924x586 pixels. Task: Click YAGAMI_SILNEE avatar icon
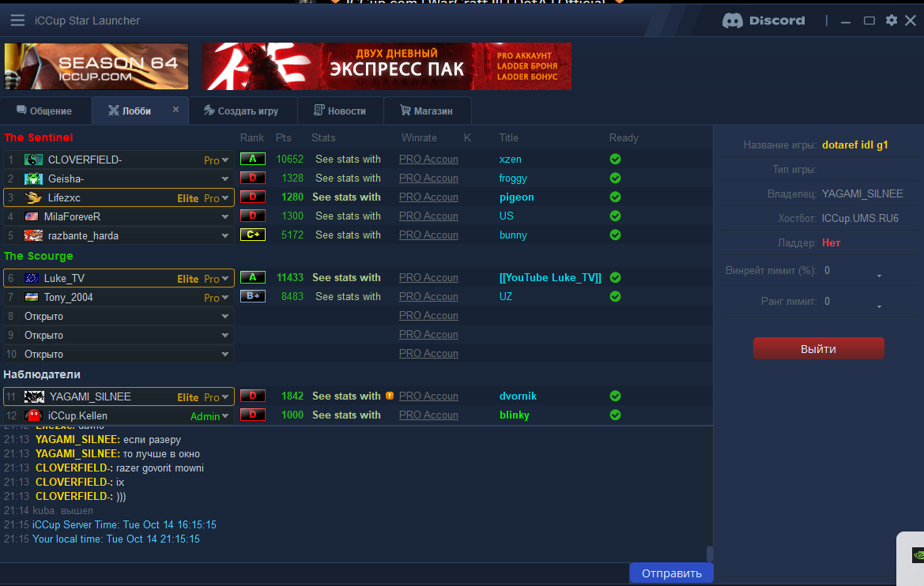(33, 396)
